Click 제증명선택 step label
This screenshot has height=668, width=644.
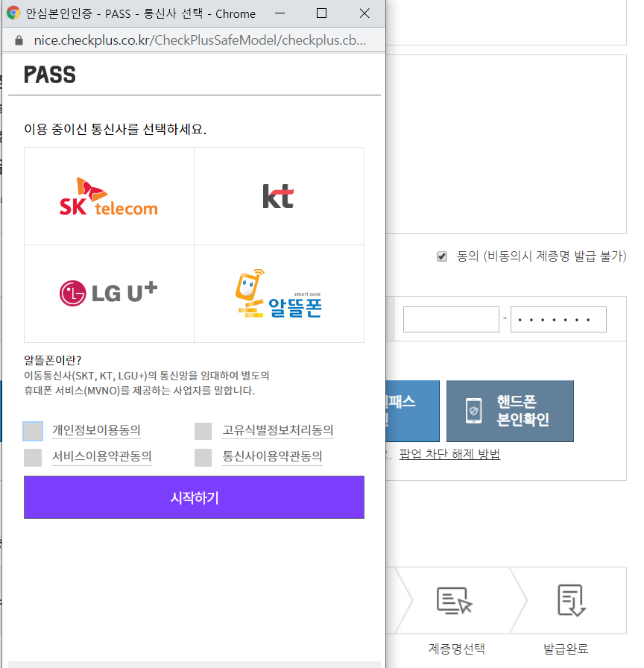456,649
